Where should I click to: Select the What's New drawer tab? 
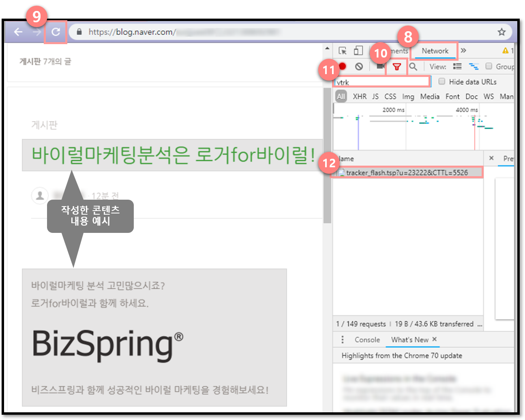(409, 340)
